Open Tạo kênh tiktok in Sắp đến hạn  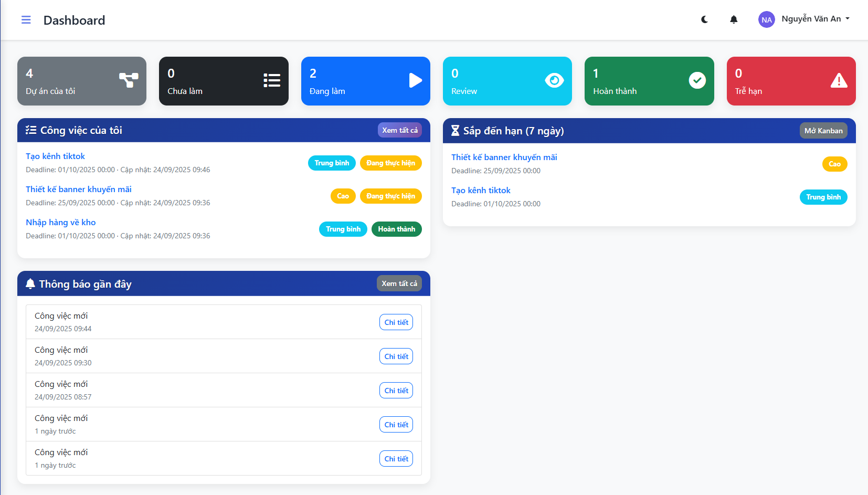[481, 190]
